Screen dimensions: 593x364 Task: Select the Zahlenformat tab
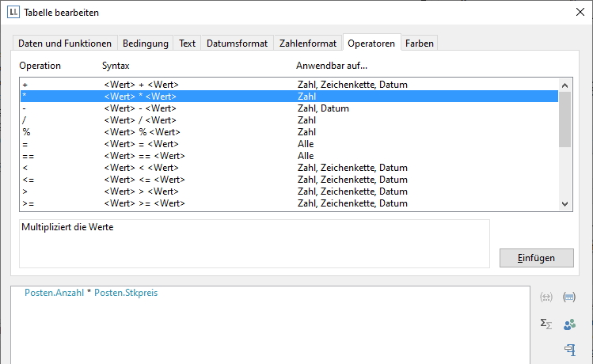(x=308, y=44)
